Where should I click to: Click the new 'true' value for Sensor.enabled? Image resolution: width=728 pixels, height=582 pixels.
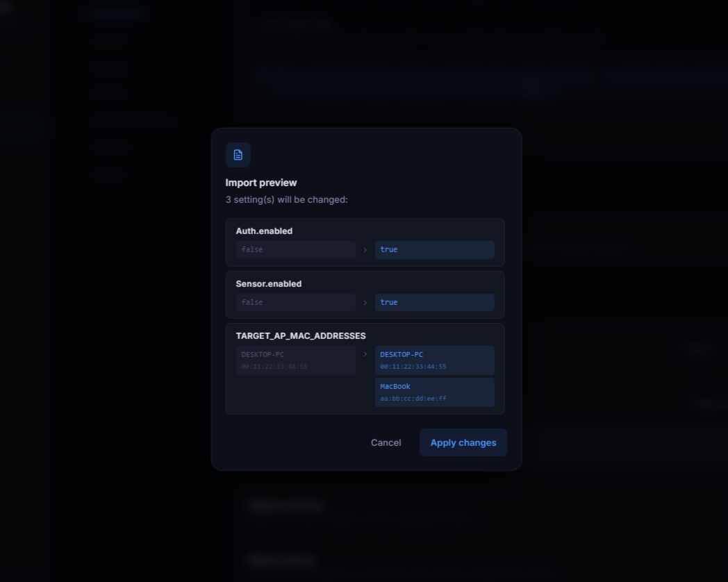tap(435, 302)
